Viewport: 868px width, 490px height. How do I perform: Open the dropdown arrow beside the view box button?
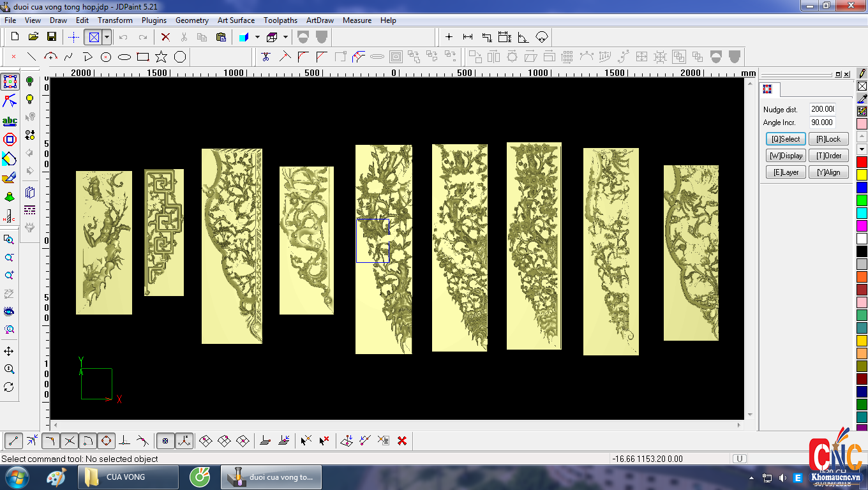click(x=107, y=37)
